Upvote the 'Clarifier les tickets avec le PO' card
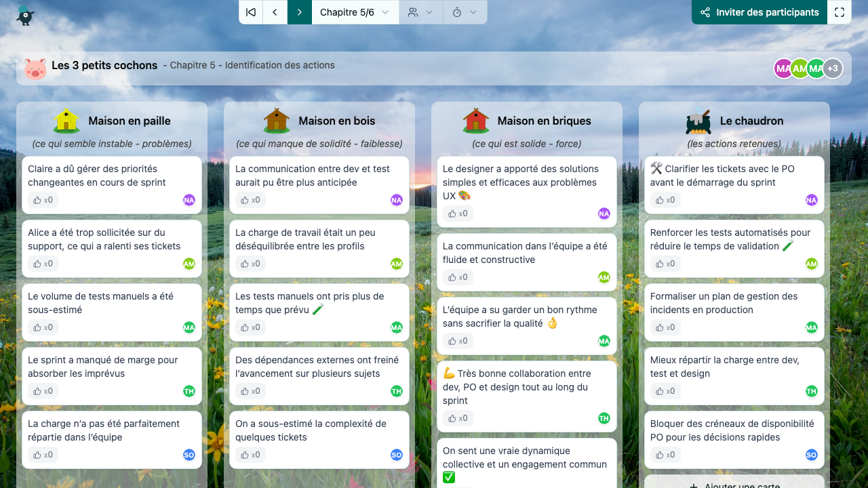868x488 pixels. (665, 200)
